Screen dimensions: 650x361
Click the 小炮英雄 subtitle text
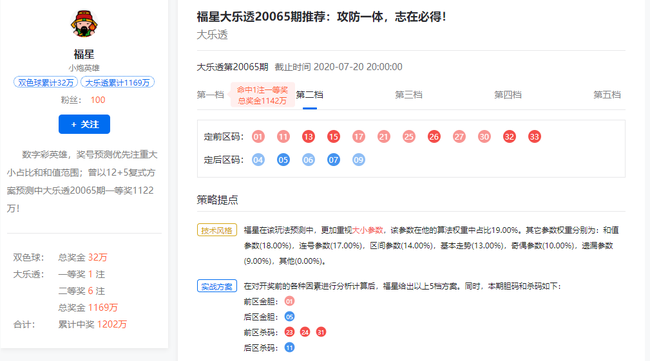(x=84, y=68)
